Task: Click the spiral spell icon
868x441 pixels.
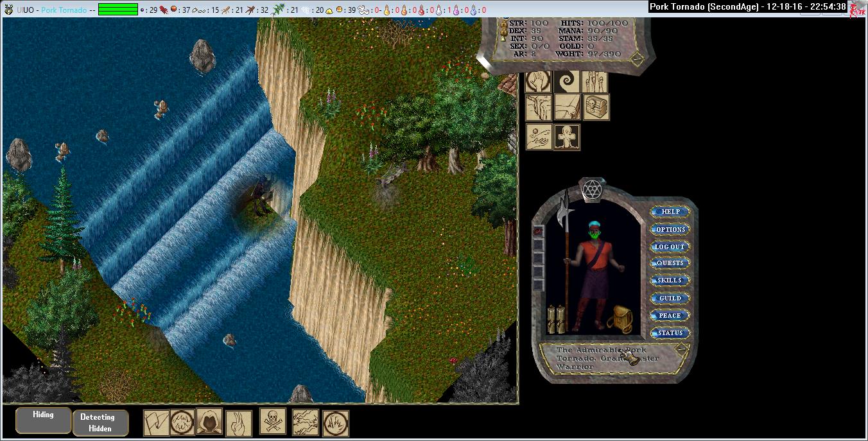Action: click(567, 82)
